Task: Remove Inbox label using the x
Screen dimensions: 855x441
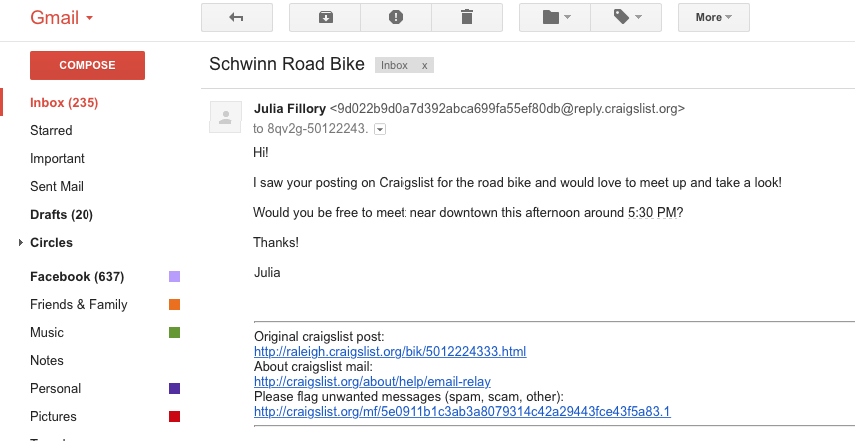Action: 424,65
